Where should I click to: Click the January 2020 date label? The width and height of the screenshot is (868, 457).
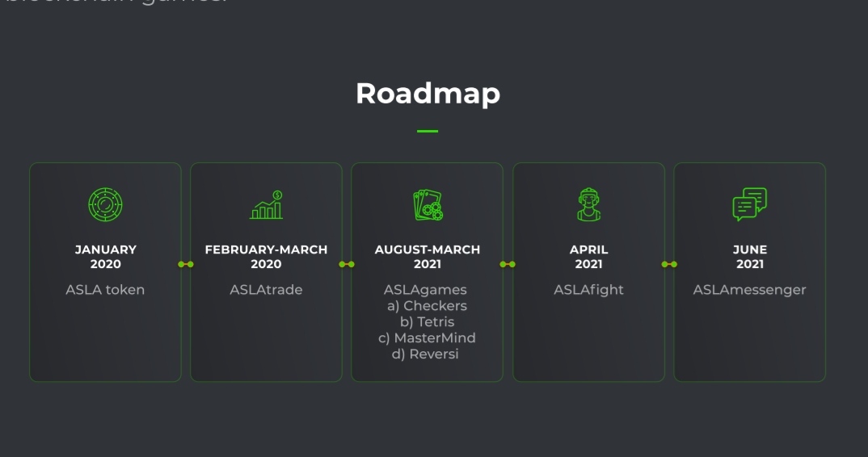pyautogui.click(x=106, y=257)
